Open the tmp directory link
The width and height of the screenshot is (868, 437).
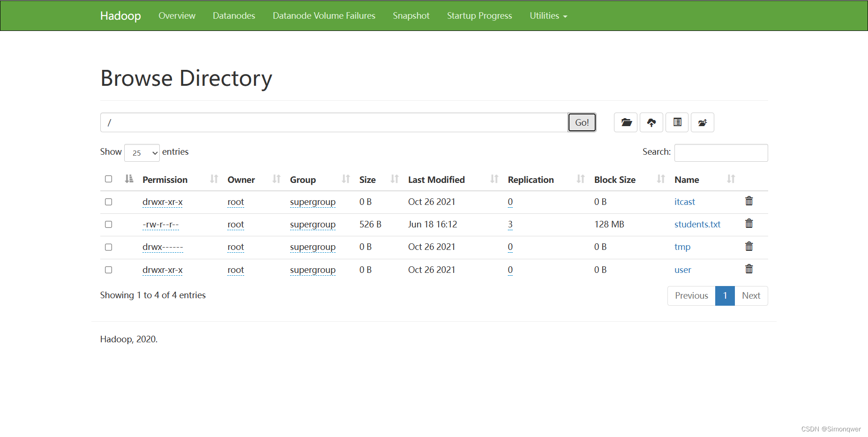pyautogui.click(x=682, y=247)
